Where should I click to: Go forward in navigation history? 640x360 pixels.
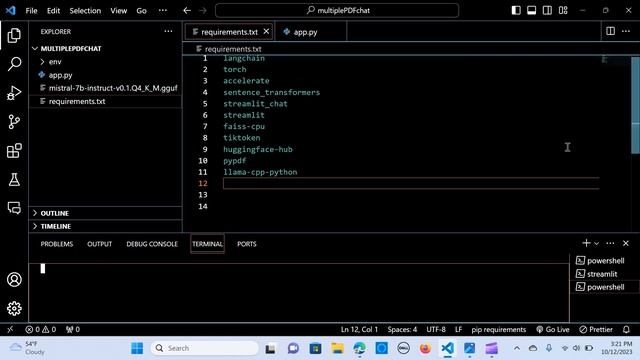click(203, 11)
